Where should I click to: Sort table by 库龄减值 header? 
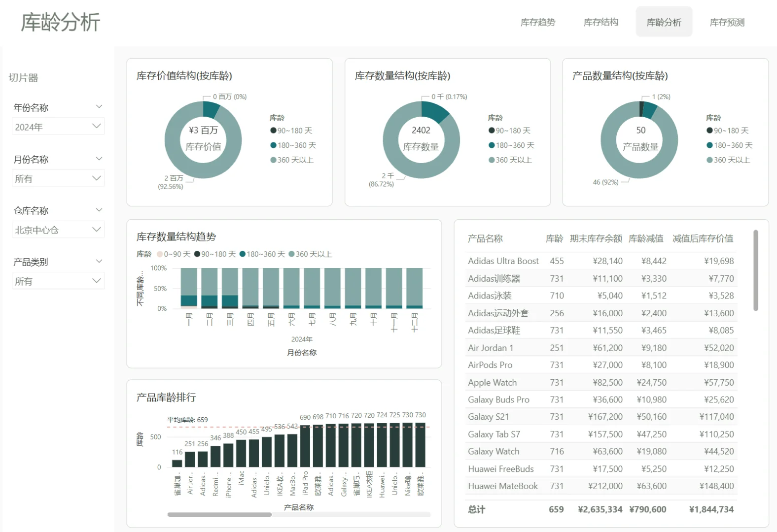(646, 238)
